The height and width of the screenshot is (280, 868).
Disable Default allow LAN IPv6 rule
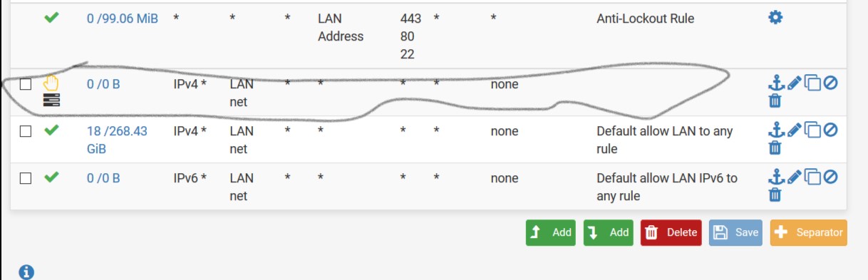[830, 177]
